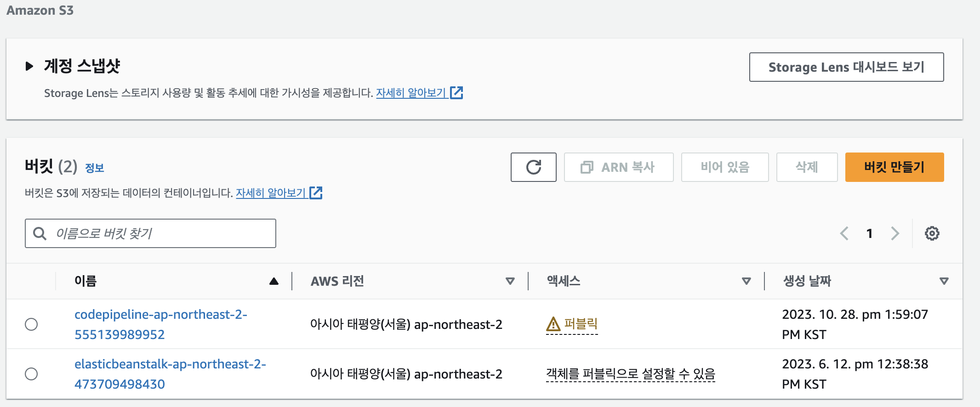Select the elasticbeanstalk bucket radio button
This screenshot has width=980, height=407.
point(31,374)
